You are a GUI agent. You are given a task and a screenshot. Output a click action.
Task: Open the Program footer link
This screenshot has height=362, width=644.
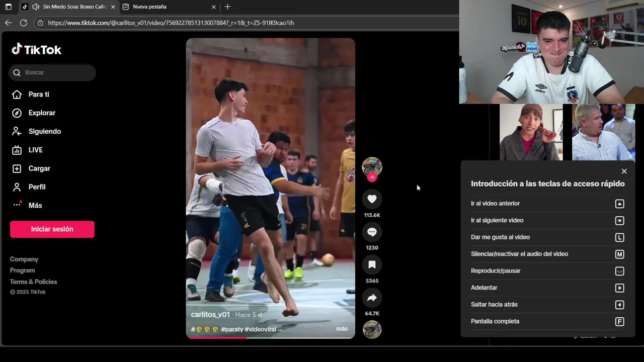pos(23,270)
